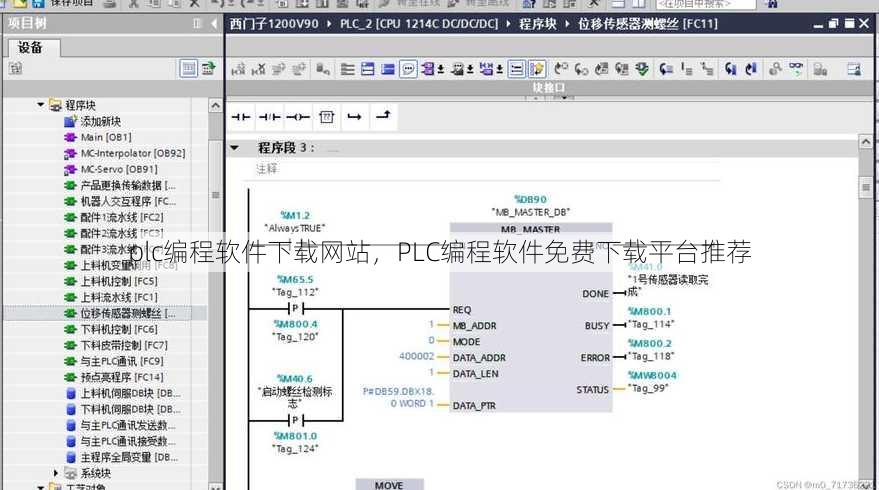Screen dimensions: 879x490
Task: Collapse 程序段 3 network
Action: point(235,148)
